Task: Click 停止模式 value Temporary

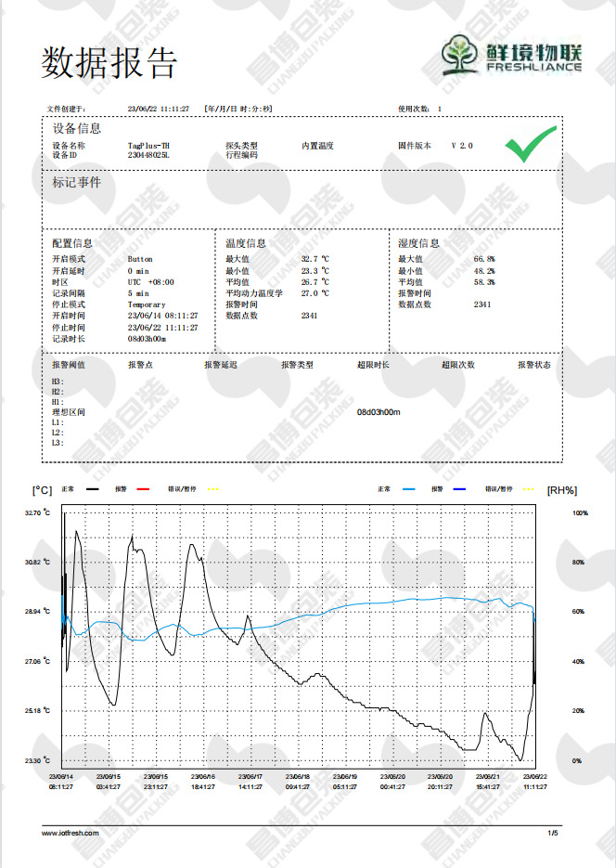Action: pyautogui.click(x=147, y=304)
